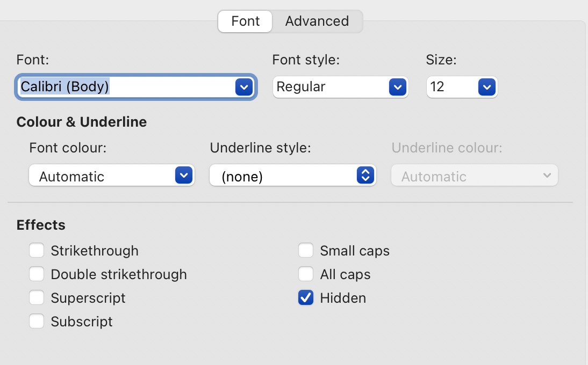This screenshot has width=588, height=365.
Task: Open the Font style dropdown arrow
Action: 398,87
